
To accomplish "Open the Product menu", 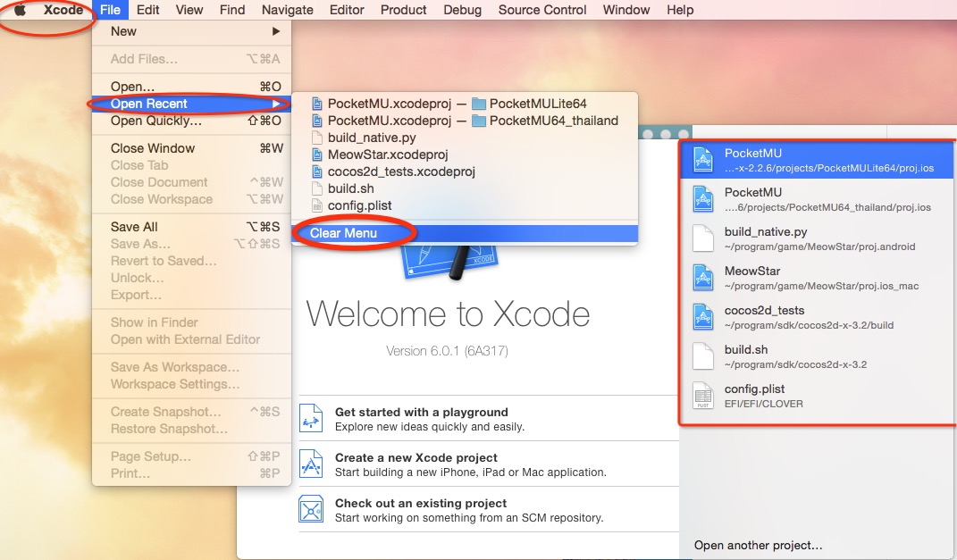I will pos(403,10).
